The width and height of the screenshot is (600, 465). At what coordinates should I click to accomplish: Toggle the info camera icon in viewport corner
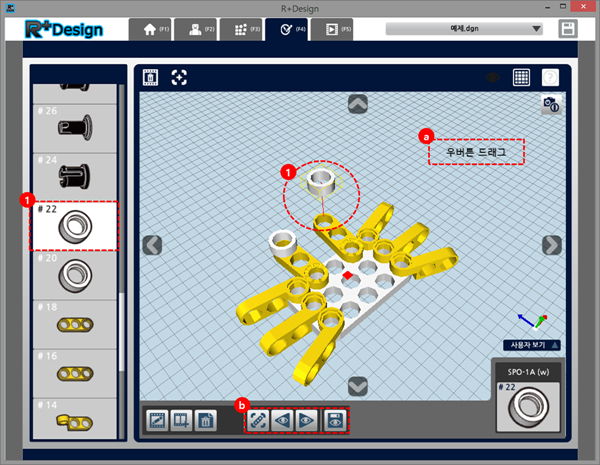click(549, 104)
